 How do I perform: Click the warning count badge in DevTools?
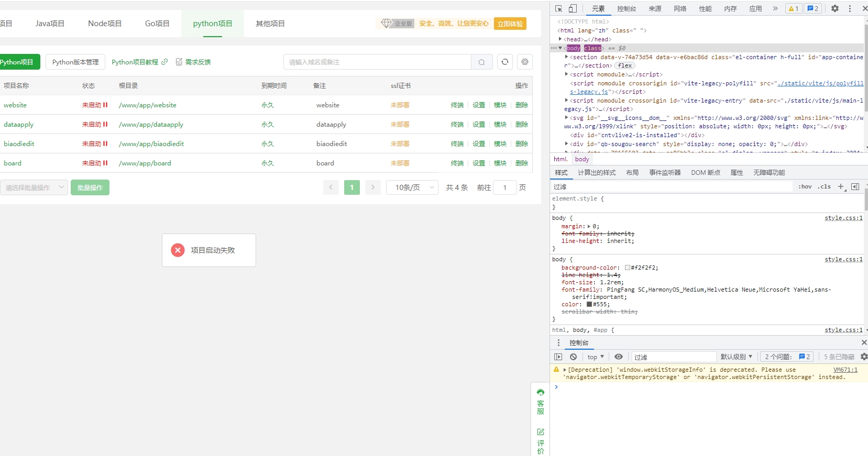click(794, 8)
